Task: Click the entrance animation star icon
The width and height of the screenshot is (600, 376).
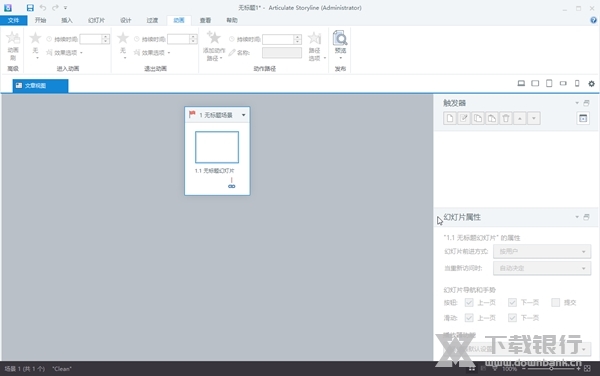Action: coord(35,38)
